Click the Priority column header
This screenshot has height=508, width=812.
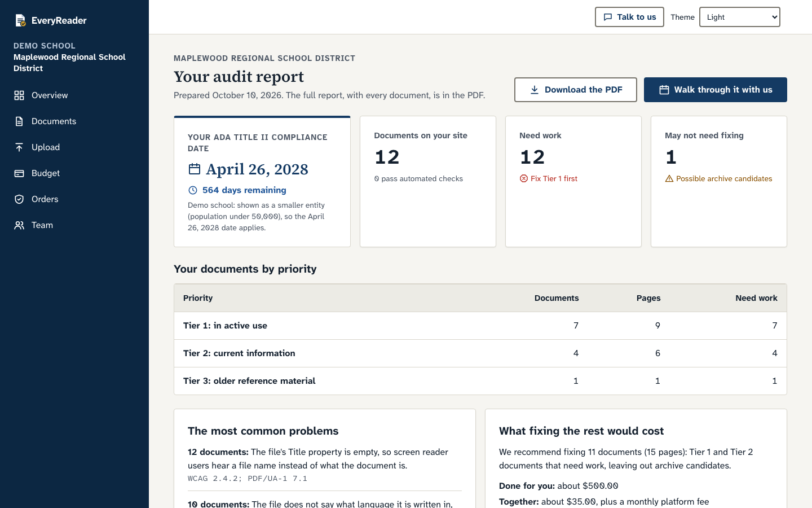point(198,298)
